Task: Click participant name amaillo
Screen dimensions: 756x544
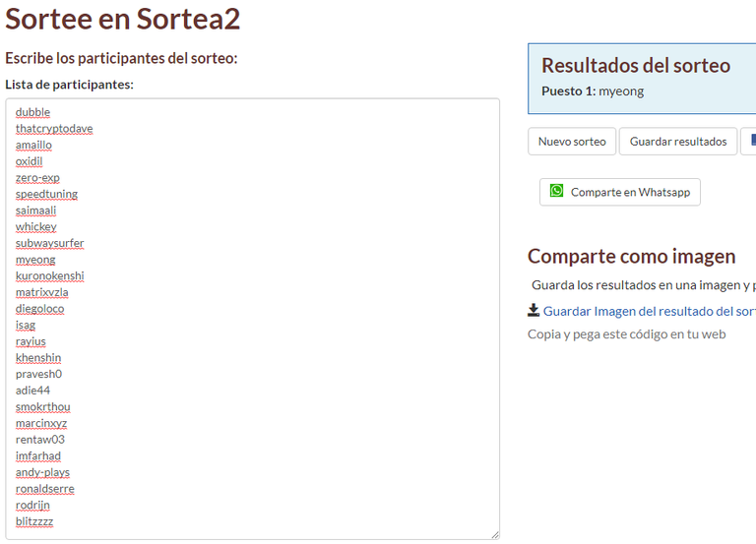Action: [33, 145]
